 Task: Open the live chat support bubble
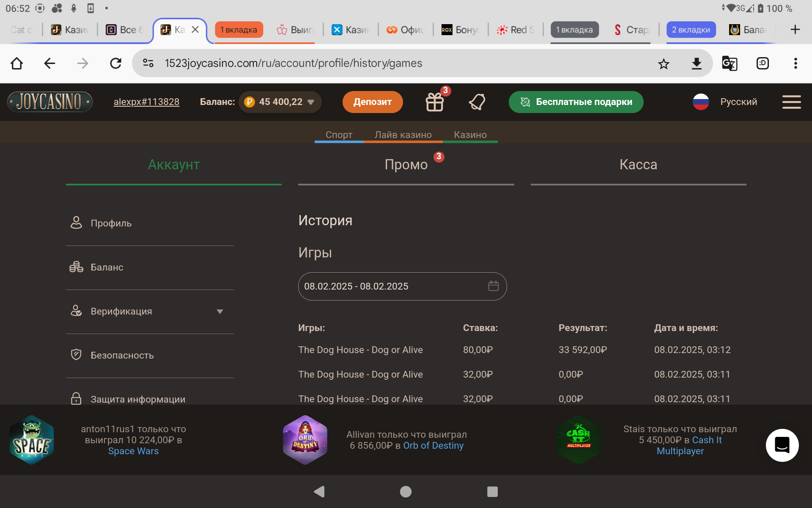coord(782,445)
